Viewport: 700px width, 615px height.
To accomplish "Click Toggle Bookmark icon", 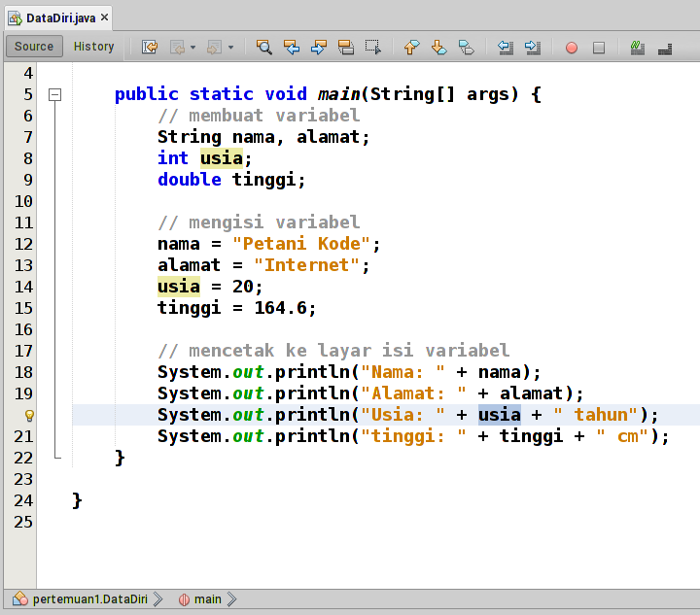I will point(467,47).
